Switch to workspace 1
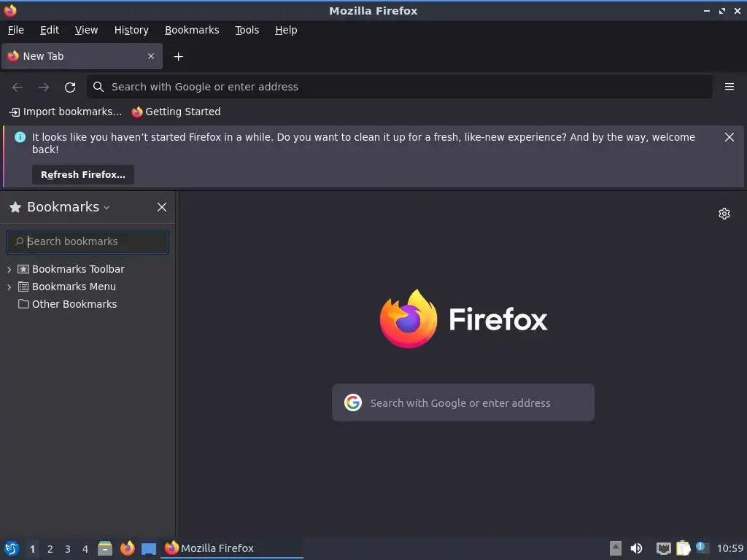The height and width of the screenshot is (560, 747). [x=32, y=549]
